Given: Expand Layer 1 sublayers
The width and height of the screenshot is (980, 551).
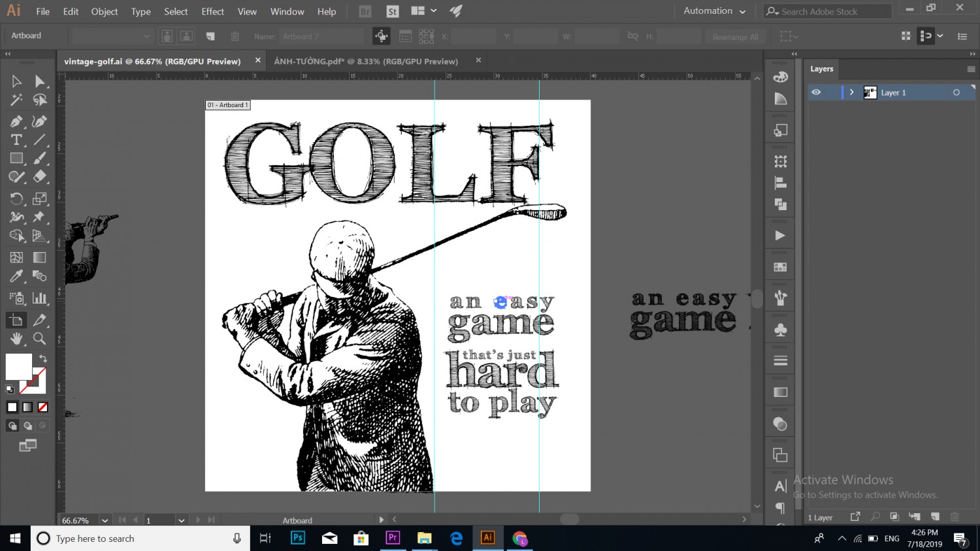Looking at the screenshot, I should 852,93.
